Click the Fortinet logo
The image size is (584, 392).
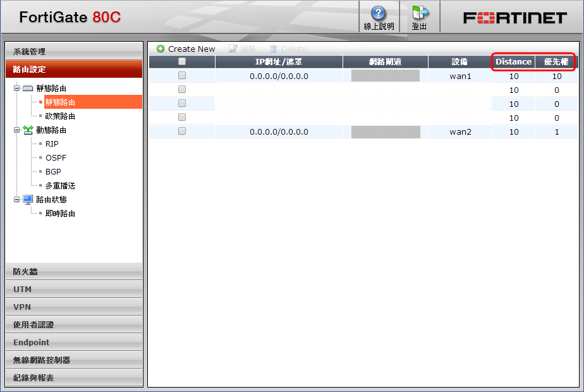pos(515,18)
